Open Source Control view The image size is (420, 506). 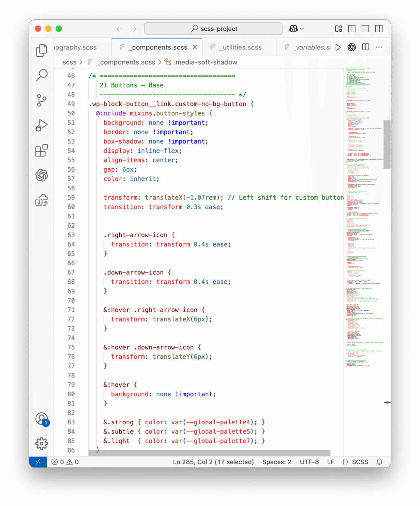pyautogui.click(x=42, y=100)
